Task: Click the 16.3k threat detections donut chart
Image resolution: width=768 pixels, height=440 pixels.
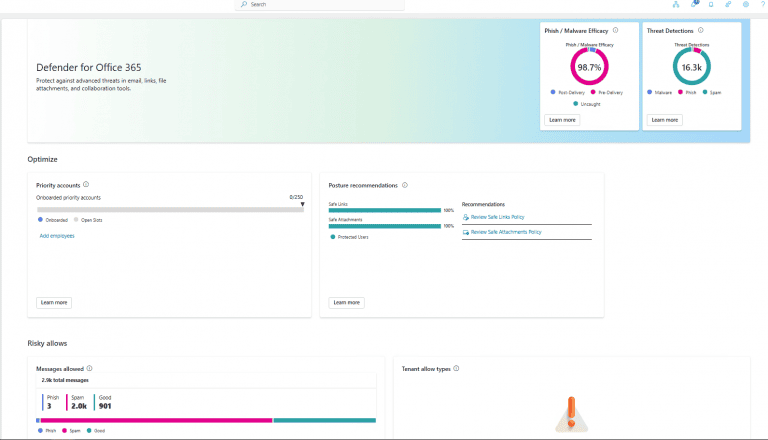Action: coord(692,67)
